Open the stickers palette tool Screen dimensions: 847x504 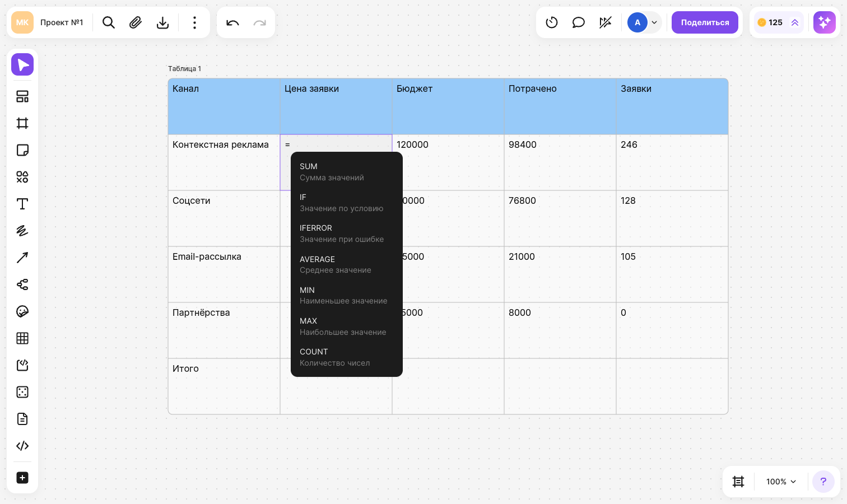tap(22, 311)
